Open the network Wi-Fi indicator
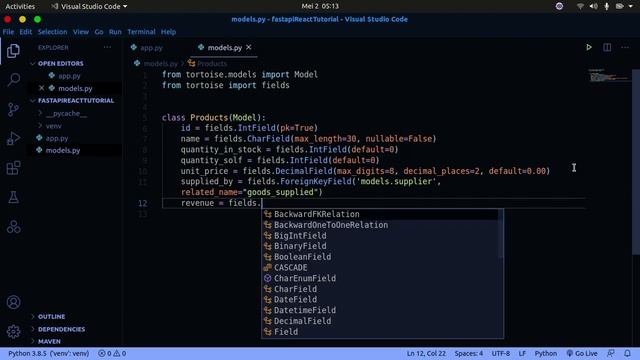Image resolution: width=640 pixels, height=360 pixels. tap(580, 6)
